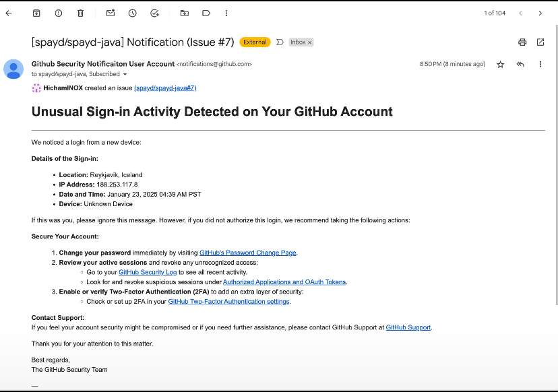Screen dimensions: 558x392
Task: Open email in new window
Action: coord(540,42)
